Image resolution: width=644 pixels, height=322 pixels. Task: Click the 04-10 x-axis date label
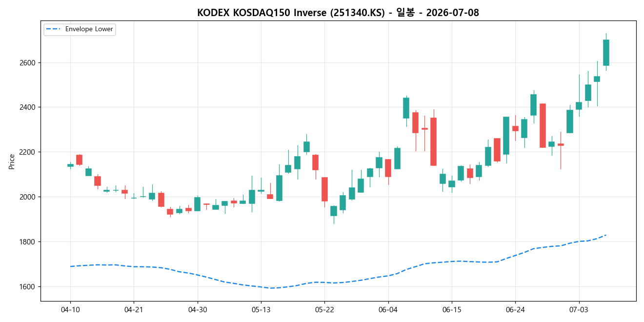(70, 309)
